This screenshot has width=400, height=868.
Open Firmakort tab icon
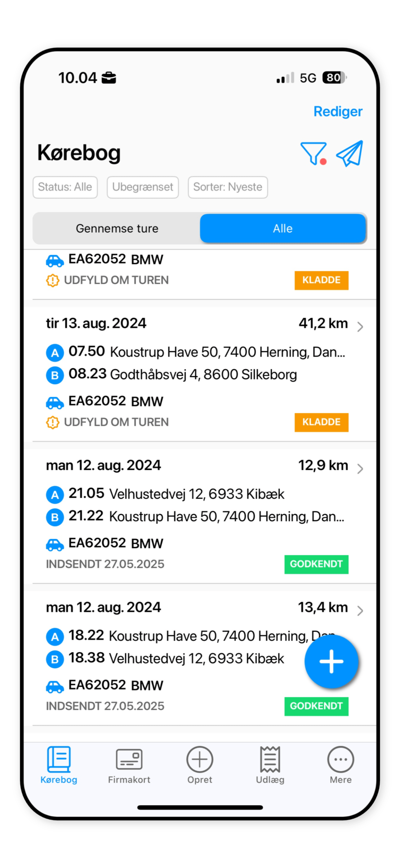(x=129, y=759)
